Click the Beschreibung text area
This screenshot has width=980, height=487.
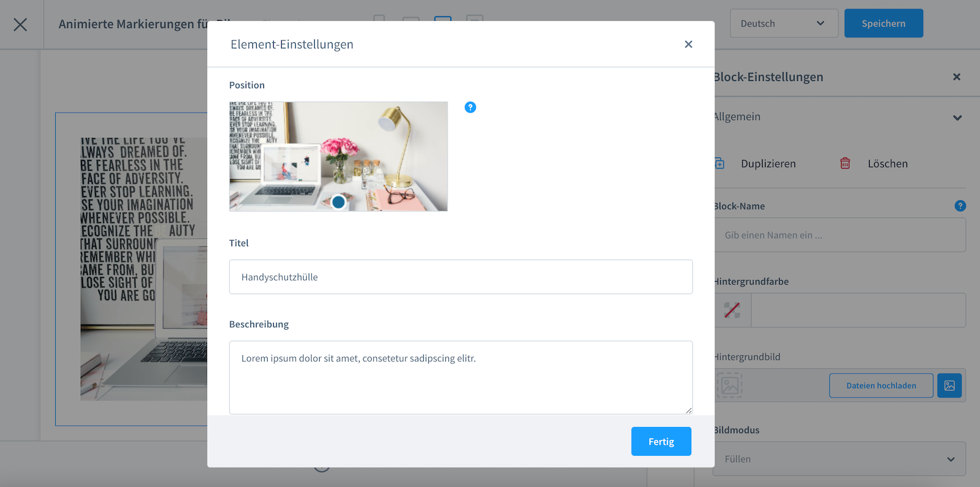click(461, 377)
